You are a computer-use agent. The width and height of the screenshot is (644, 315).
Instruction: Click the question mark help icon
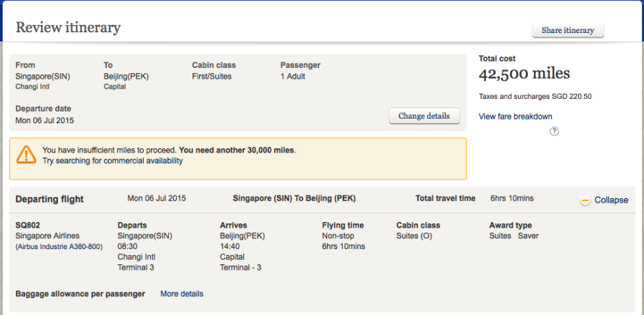coord(555,131)
